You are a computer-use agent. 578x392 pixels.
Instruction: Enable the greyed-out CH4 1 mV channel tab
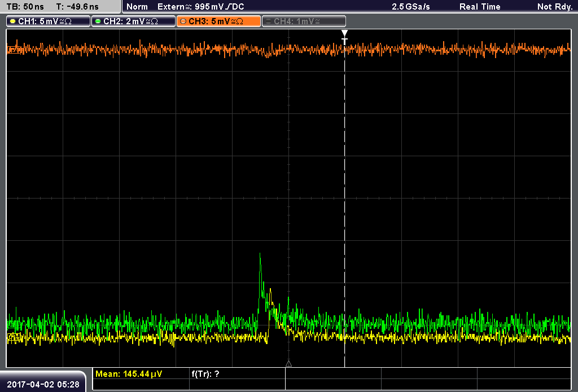pos(304,21)
